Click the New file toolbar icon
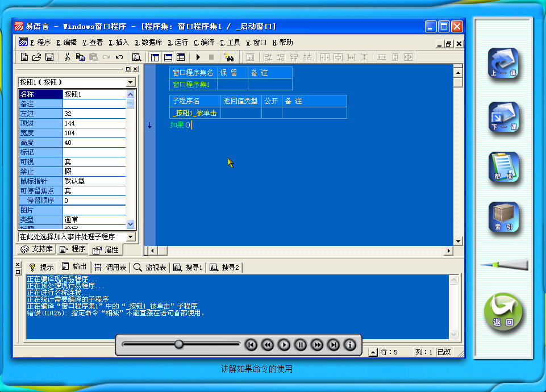 (24, 57)
